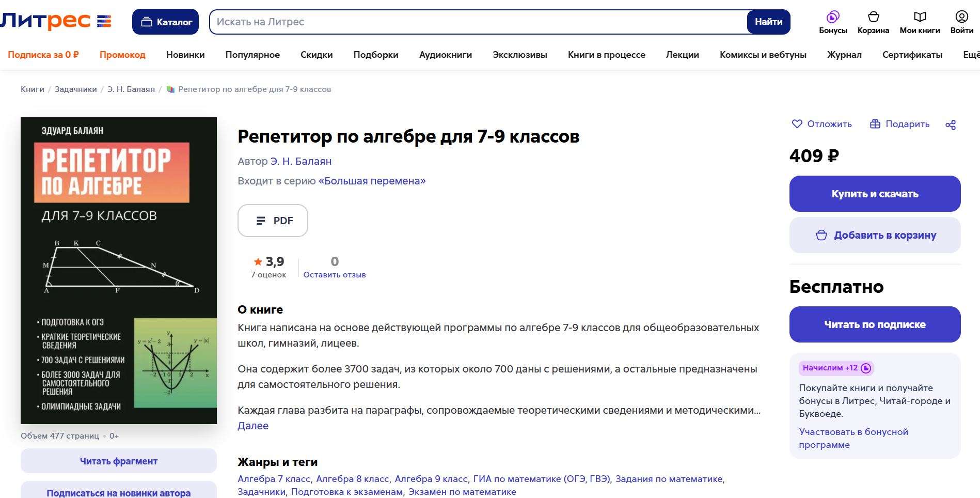The width and height of the screenshot is (980, 498).
Task: Open the Бонусы icon in header
Action: 833,22
